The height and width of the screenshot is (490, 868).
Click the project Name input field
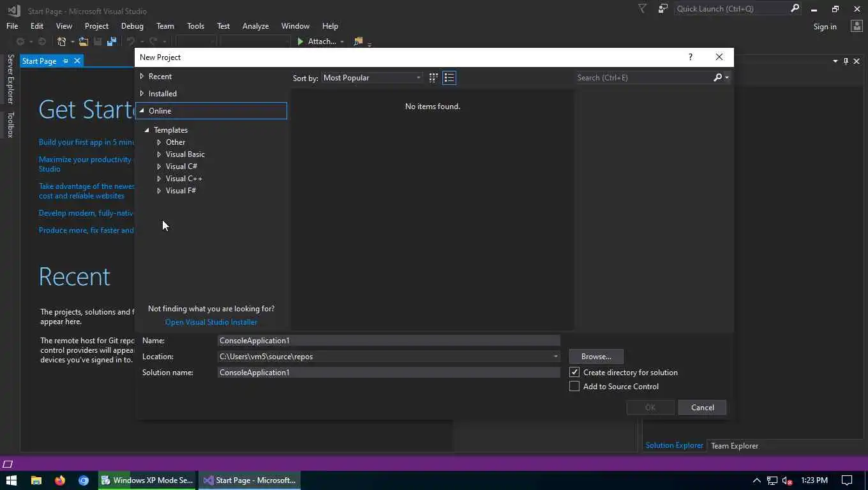[x=389, y=341]
